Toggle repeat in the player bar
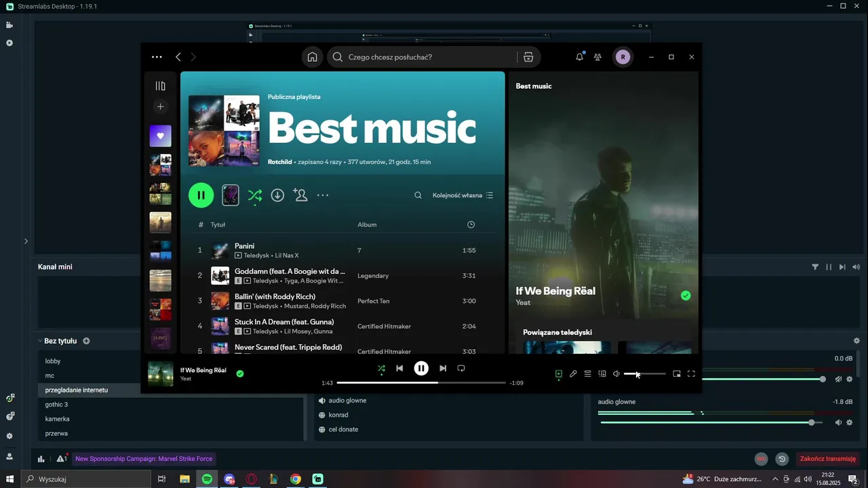This screenshot has height=488, width=868. point(460,368)
